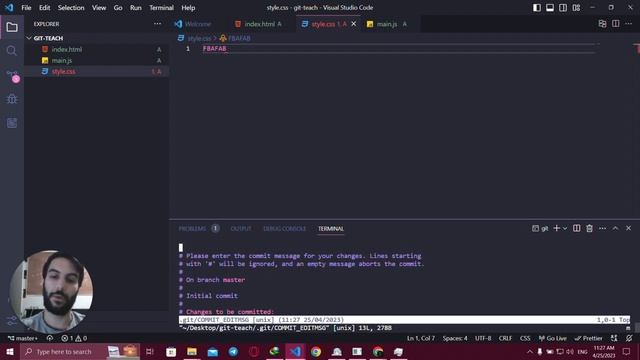Viewport: 640px width, 360px height.
Task: Select CSS language mode
Action: pos(525,338)
